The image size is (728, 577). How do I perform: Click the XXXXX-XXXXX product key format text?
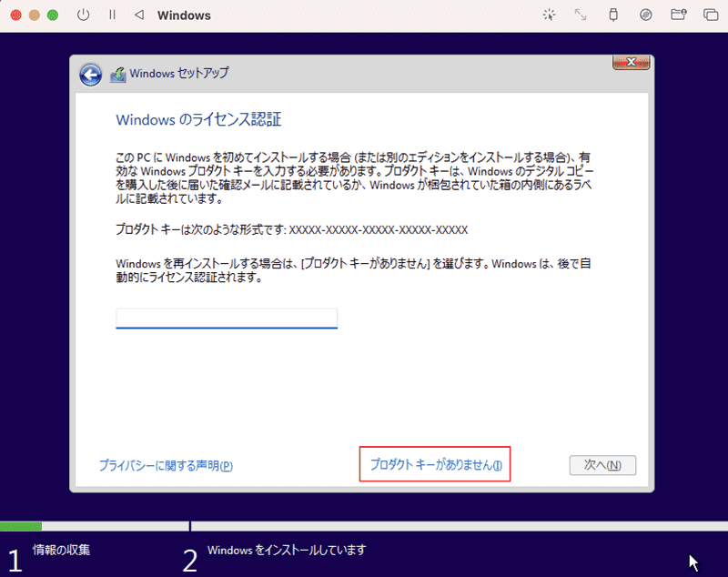point(379,229)
